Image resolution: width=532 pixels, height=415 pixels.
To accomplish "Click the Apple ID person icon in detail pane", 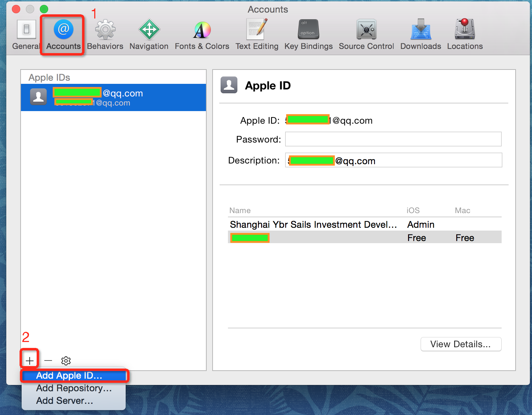I will 229,85.
